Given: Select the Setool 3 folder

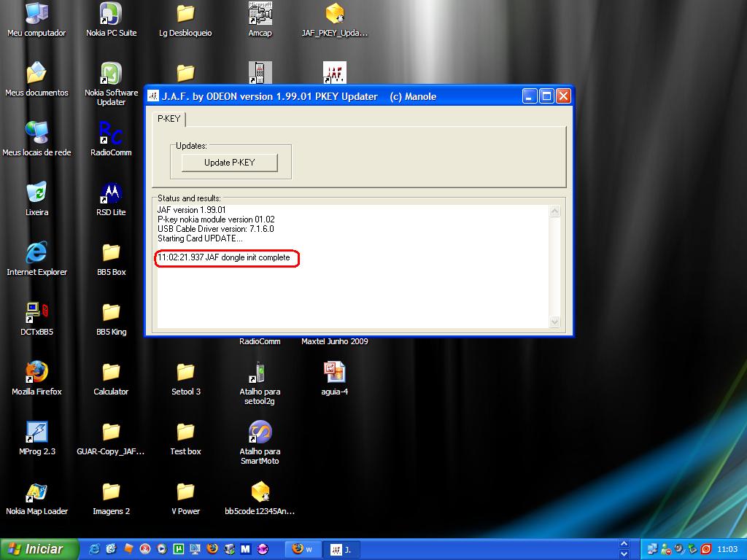Looking at the screenshot, I should point(185,379).
